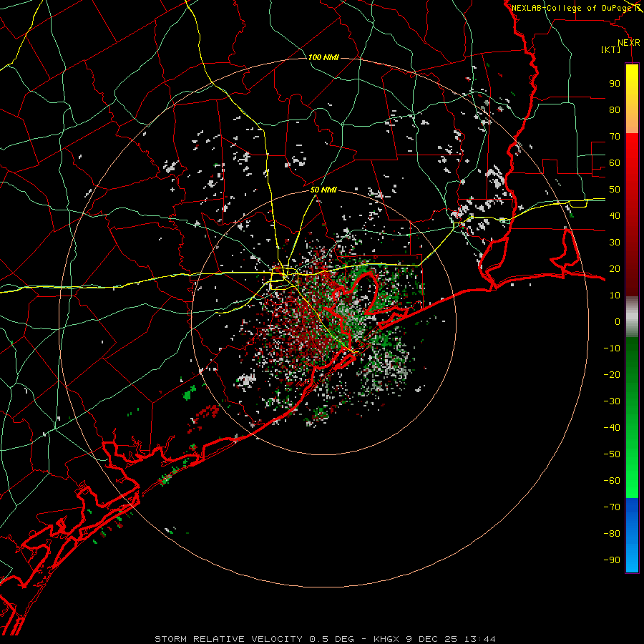644x644 pixels.
Task: Click the "-30" value on the velocity scale
Action: point(612,401)
